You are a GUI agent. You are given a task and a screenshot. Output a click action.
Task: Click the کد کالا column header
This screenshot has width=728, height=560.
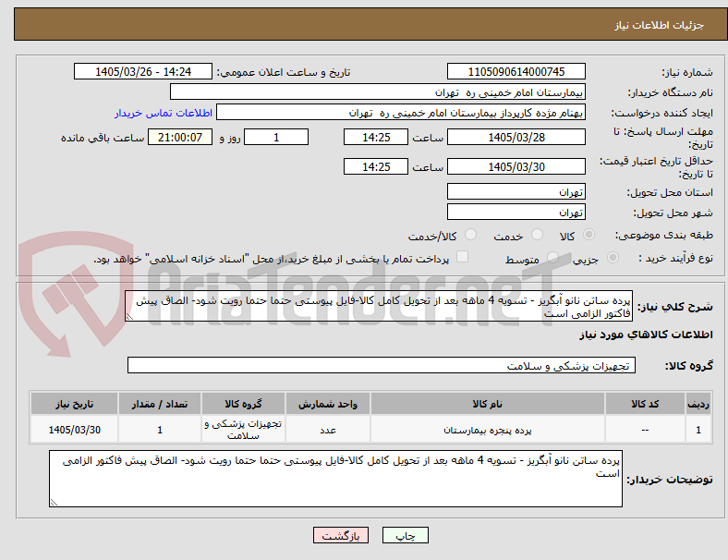pos(645,404)
